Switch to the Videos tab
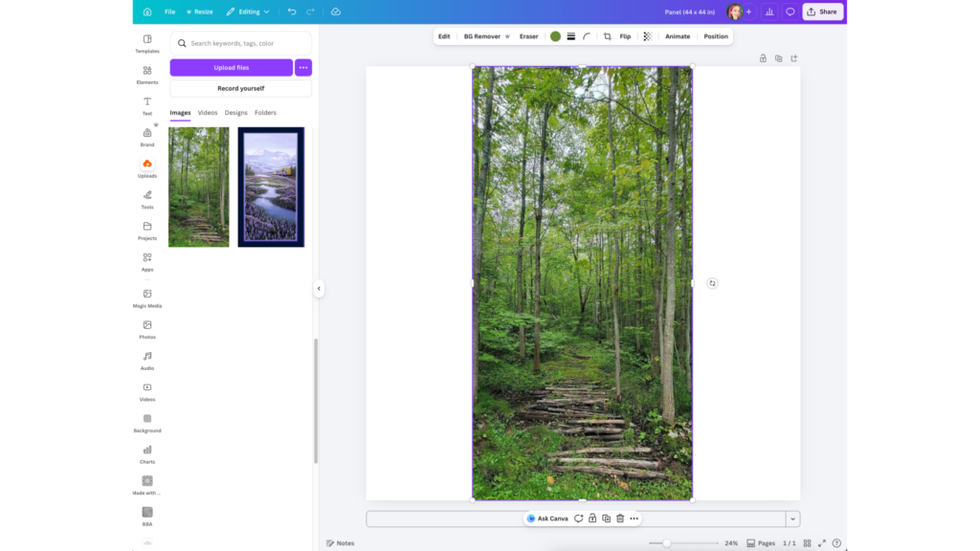The image size is (980, 551). tap(208, 113)
